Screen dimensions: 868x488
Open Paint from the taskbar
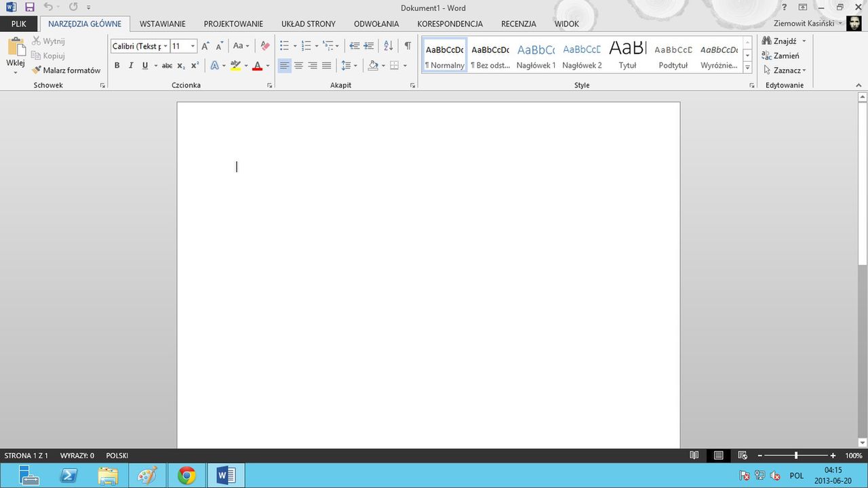pos(147,476)
